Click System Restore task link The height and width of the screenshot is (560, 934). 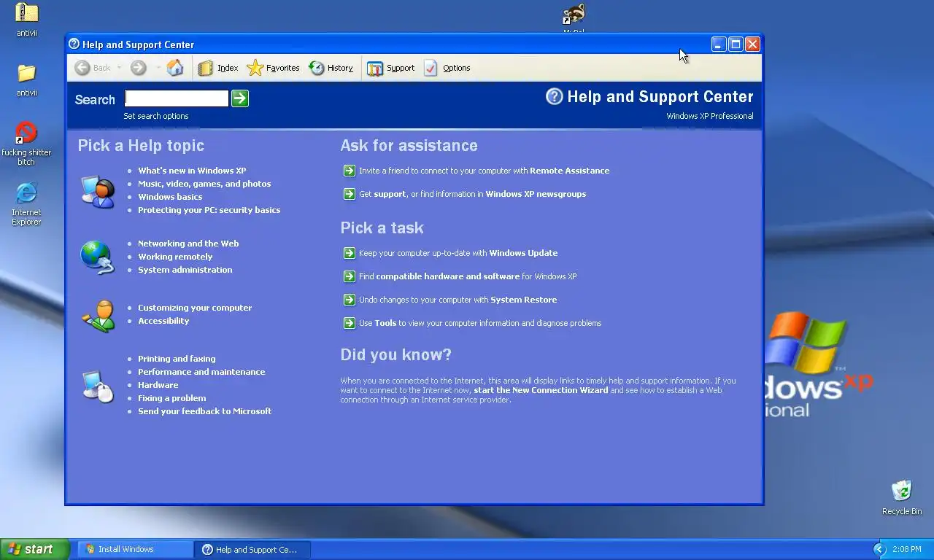click(458, 300)
